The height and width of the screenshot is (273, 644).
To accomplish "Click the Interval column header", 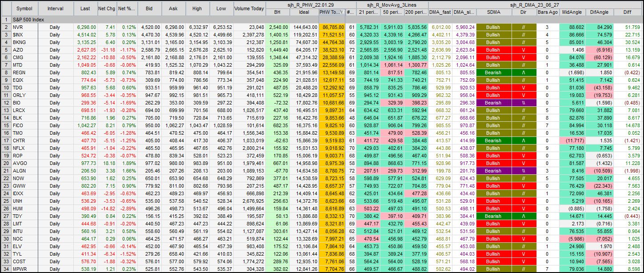I will point(55,8).
